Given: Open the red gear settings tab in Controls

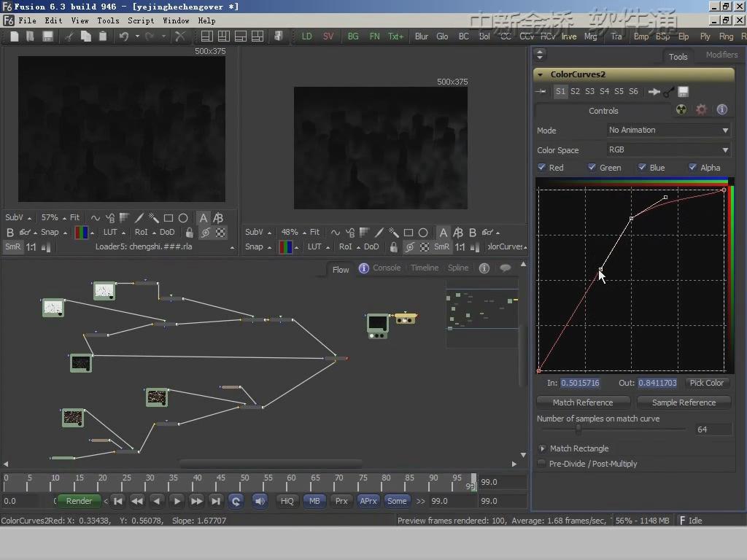Looking at the screenshot, I should pos(701,110).
